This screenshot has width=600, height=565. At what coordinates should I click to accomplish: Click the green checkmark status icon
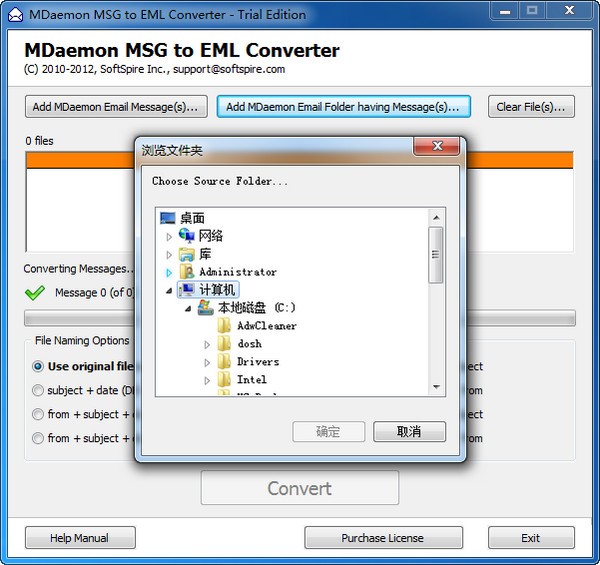(35, 293)
